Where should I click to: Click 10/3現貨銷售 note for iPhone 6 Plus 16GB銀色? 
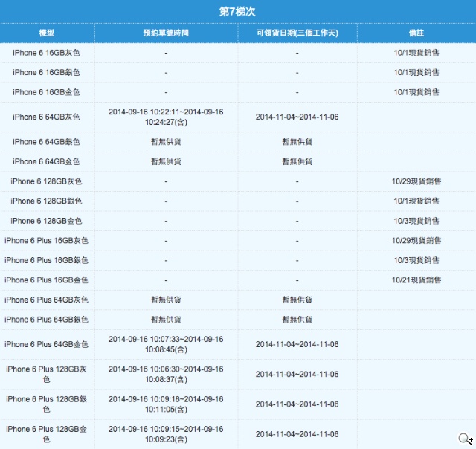click(x=416, y=260)
